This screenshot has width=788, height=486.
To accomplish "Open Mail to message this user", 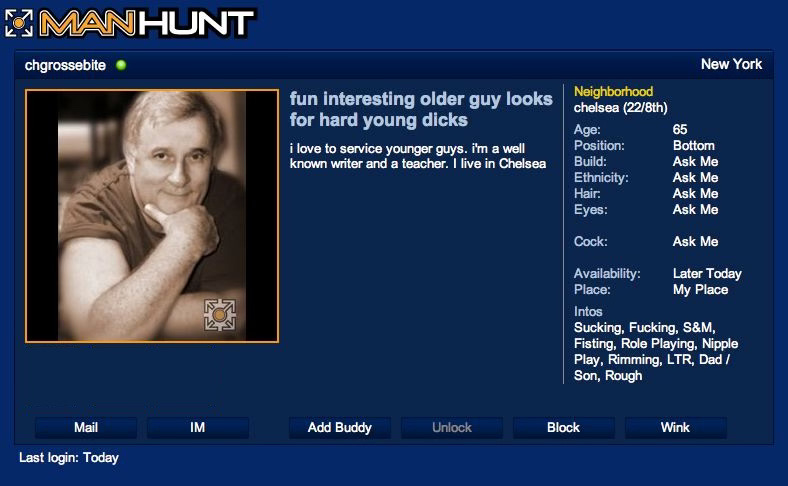I will 86,428.
